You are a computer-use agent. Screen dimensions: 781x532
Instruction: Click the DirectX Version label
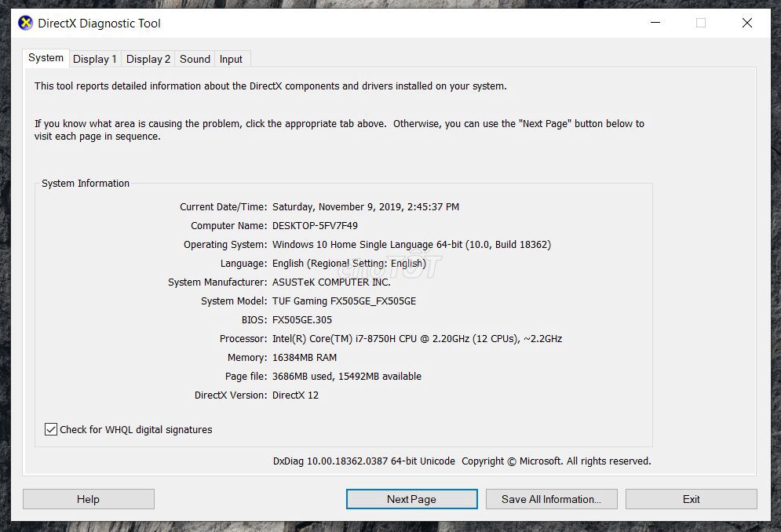click(x=231, y=395)
